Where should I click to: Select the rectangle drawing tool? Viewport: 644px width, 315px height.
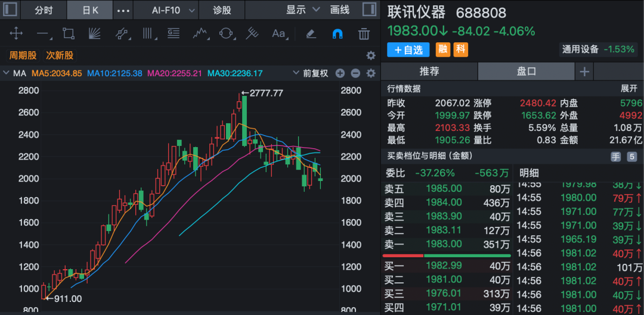pyautogui.click(x=68, y=33)
